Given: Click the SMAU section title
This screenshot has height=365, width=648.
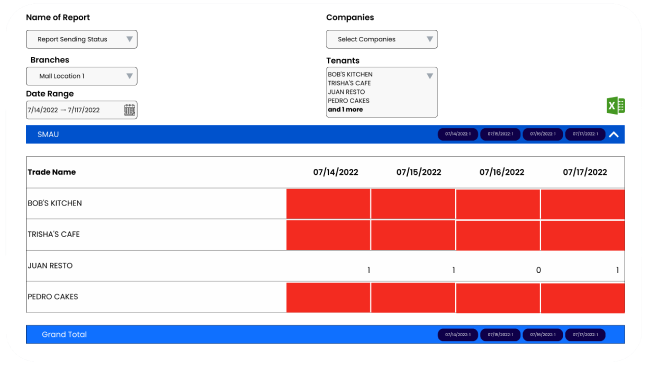Looking at the screenshot, I should pos(48,134).
